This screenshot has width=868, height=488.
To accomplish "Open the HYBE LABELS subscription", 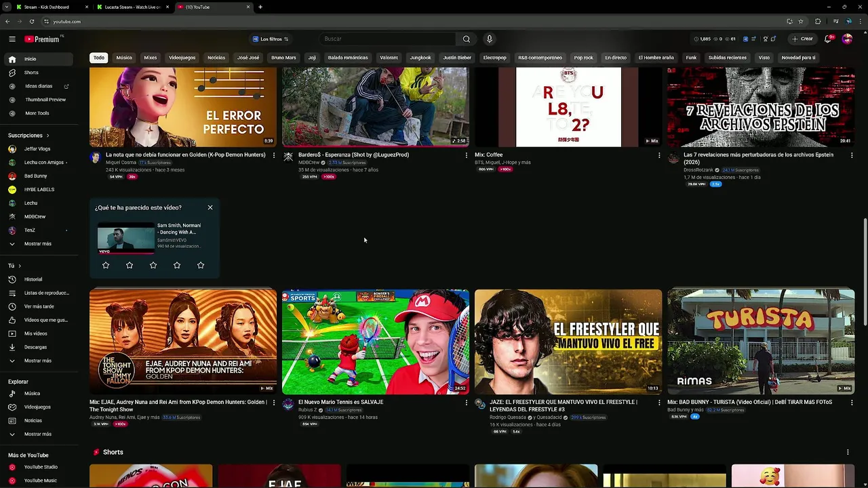I will [x=40, y=190].
